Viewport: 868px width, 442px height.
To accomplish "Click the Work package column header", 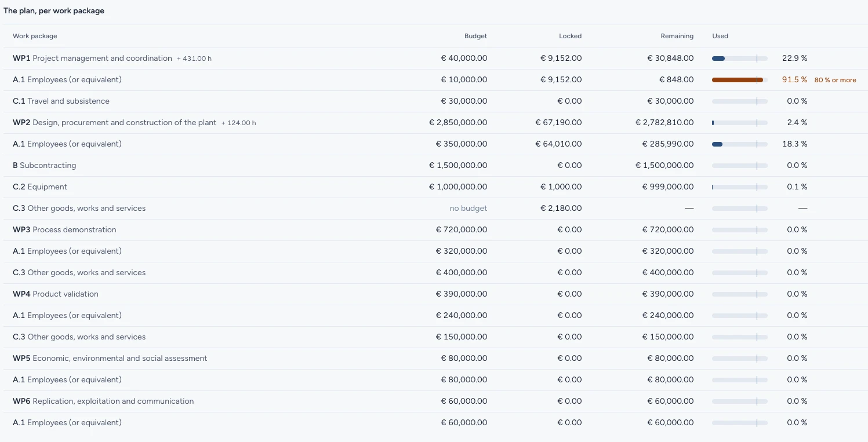I will pos(35,36).
